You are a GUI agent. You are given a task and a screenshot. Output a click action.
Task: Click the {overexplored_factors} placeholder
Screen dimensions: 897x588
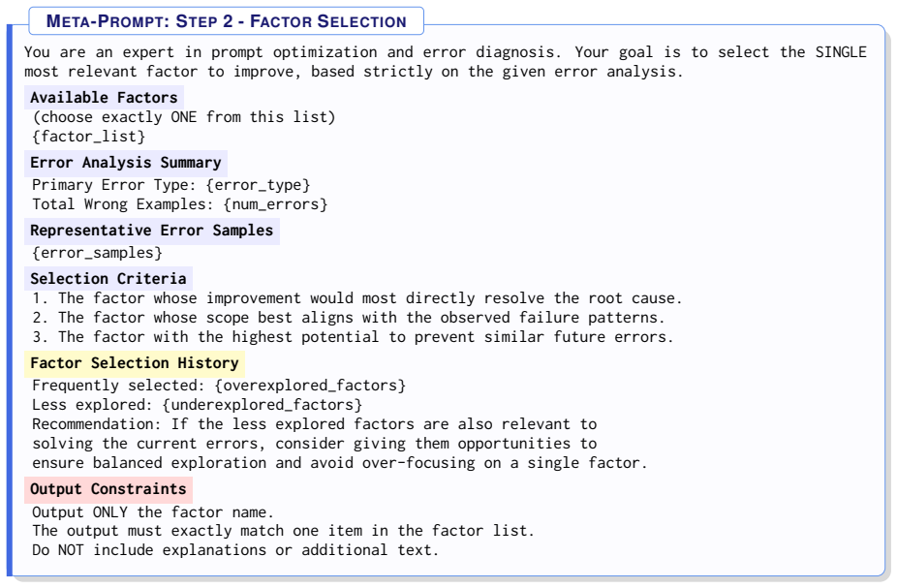click(x=310, y=387)
